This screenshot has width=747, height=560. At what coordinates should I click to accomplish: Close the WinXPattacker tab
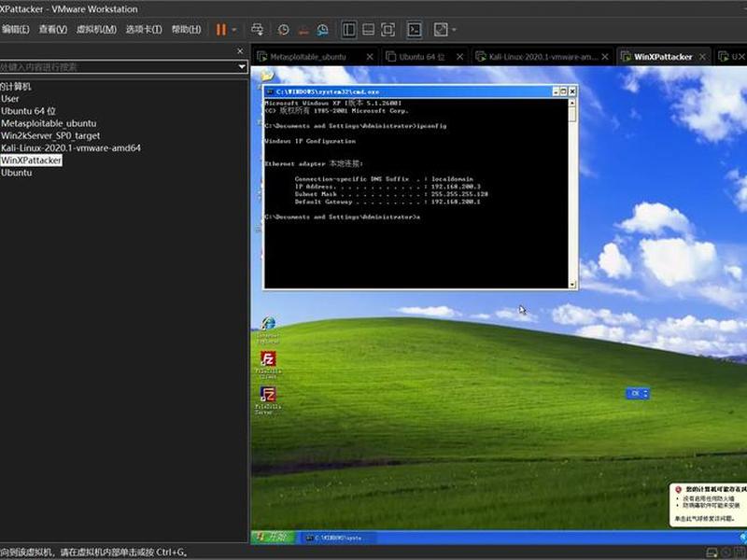[702, 57]
